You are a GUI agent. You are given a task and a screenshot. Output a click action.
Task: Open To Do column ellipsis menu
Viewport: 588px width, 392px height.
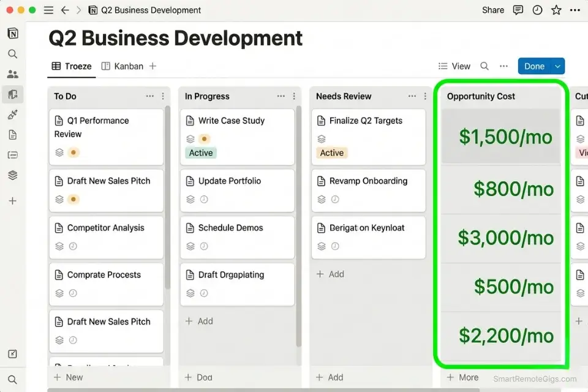click(150, 96)
